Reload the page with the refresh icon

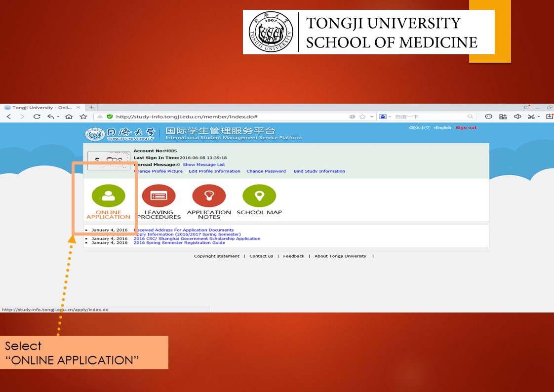(x=37, y=117)
